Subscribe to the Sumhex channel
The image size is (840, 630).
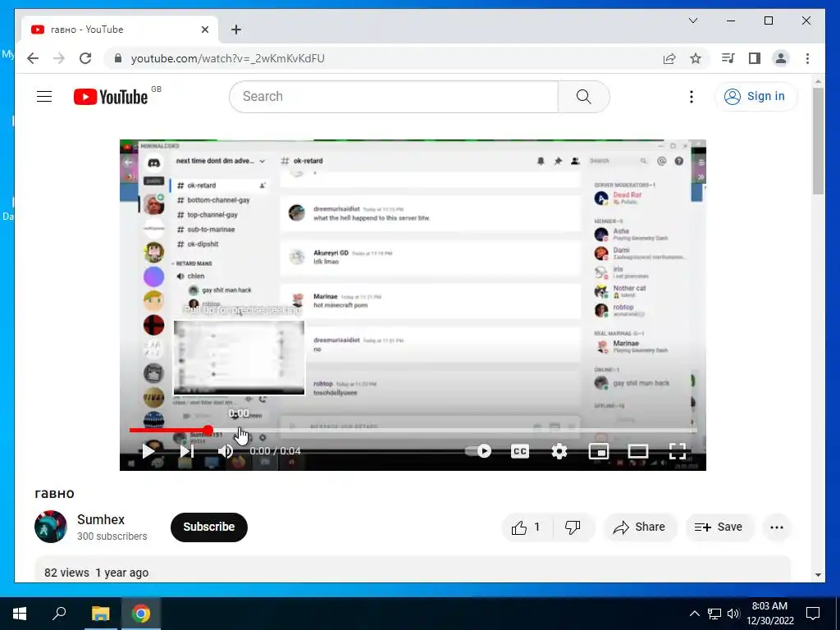coord(209,527)
